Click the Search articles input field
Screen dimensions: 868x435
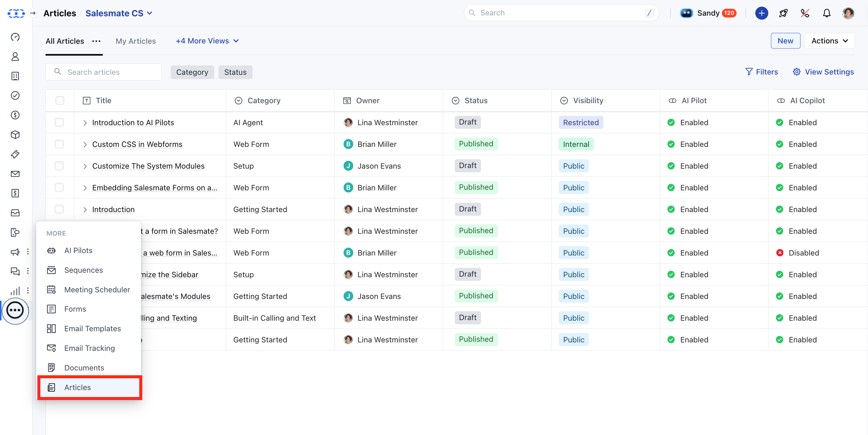(108, 72)
